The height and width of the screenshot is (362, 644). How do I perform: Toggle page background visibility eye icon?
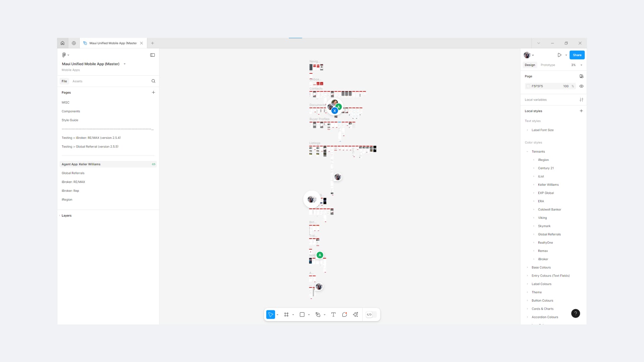point(581,86)
